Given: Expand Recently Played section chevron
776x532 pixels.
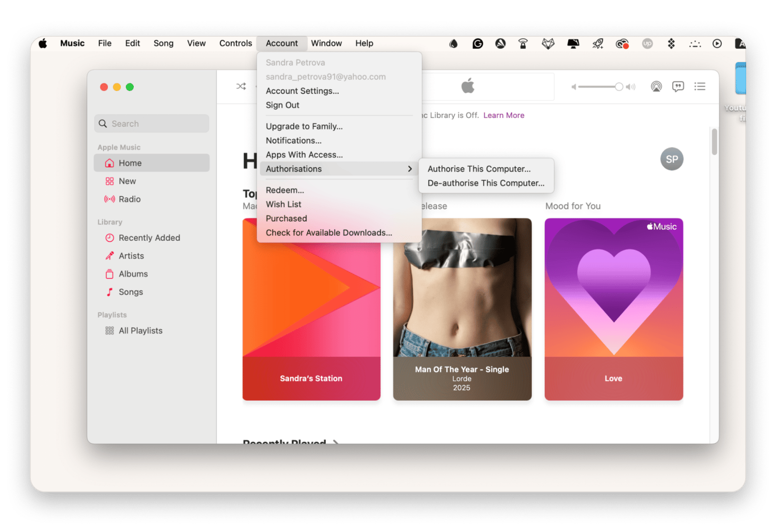Looking at the screenshot, I should (336, 442).
